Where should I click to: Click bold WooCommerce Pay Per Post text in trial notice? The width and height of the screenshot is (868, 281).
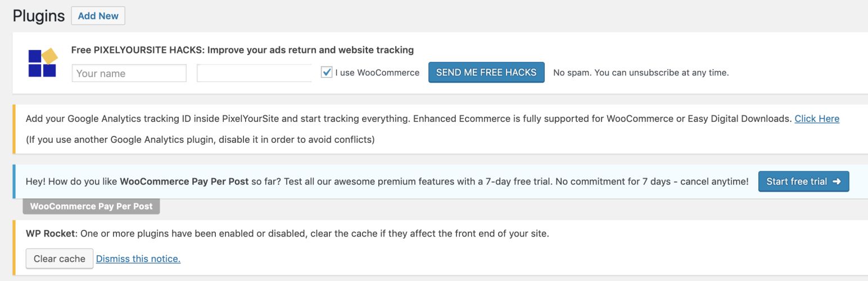(184, 182)
